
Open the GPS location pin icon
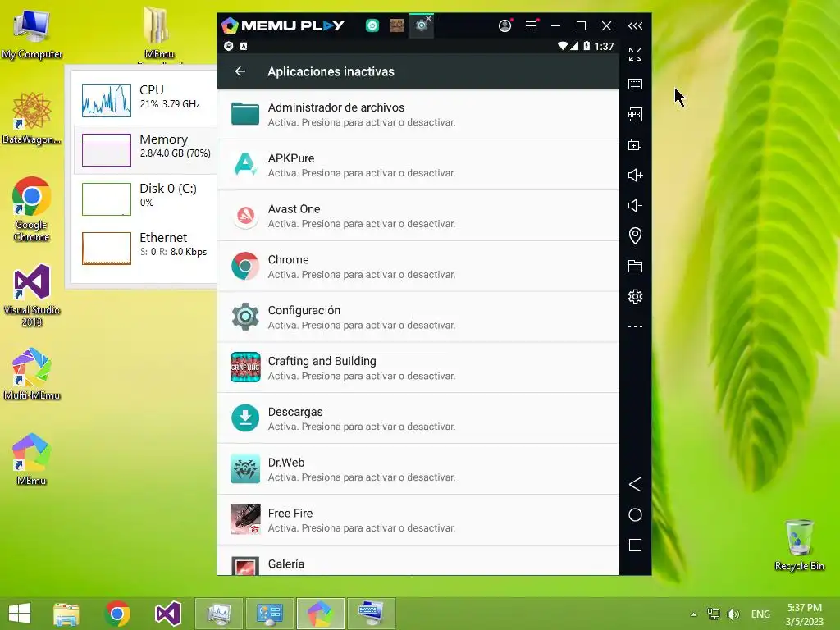coord(635,235)
